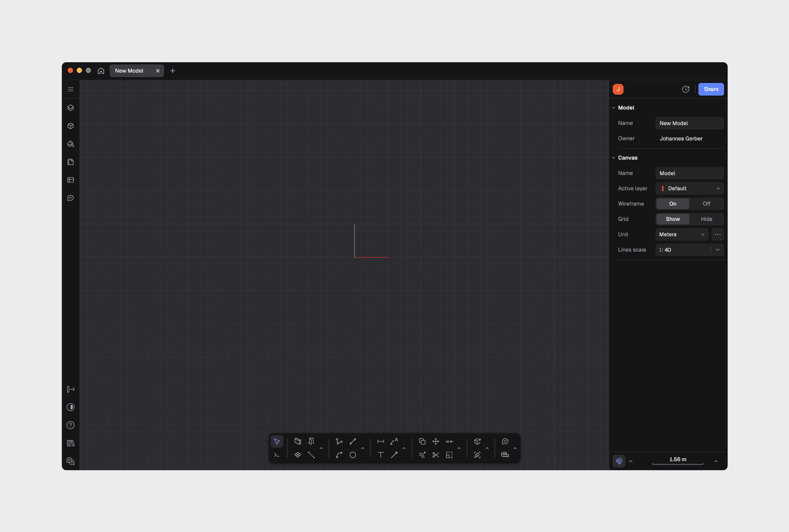Open the library books icon

(70, 443)
